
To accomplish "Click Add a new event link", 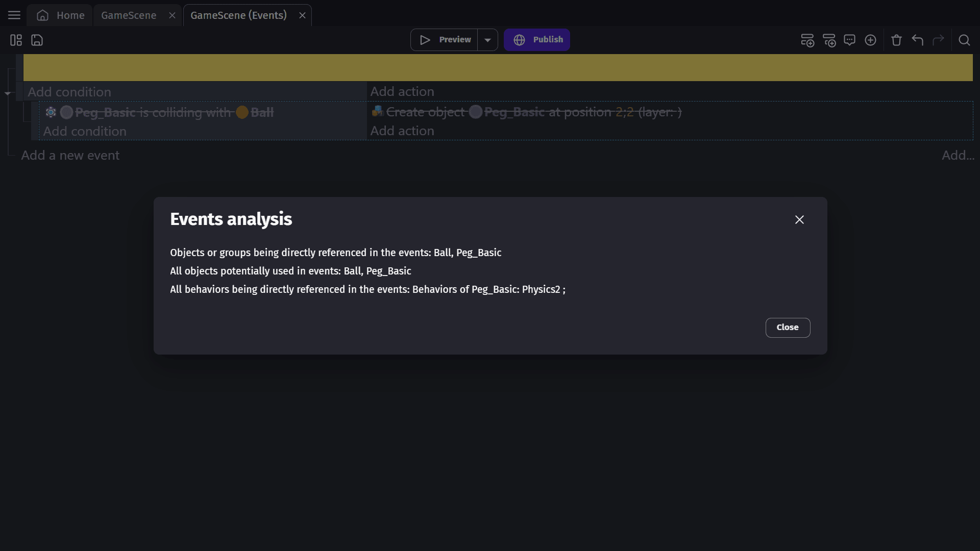I will [70, 156].
